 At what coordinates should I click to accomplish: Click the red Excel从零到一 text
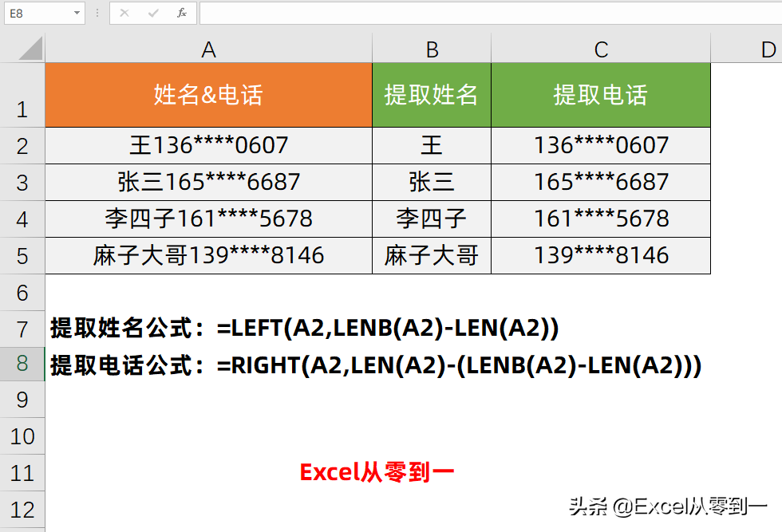(x=377, y=471)
